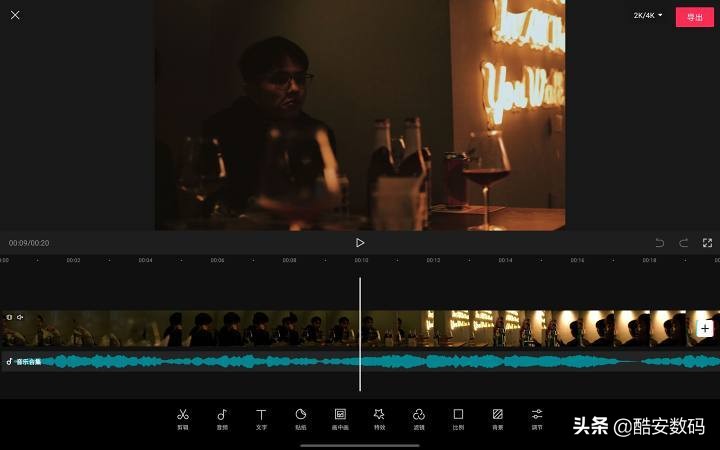Open the 调节 adjustment tool

[x=537, y=417]
